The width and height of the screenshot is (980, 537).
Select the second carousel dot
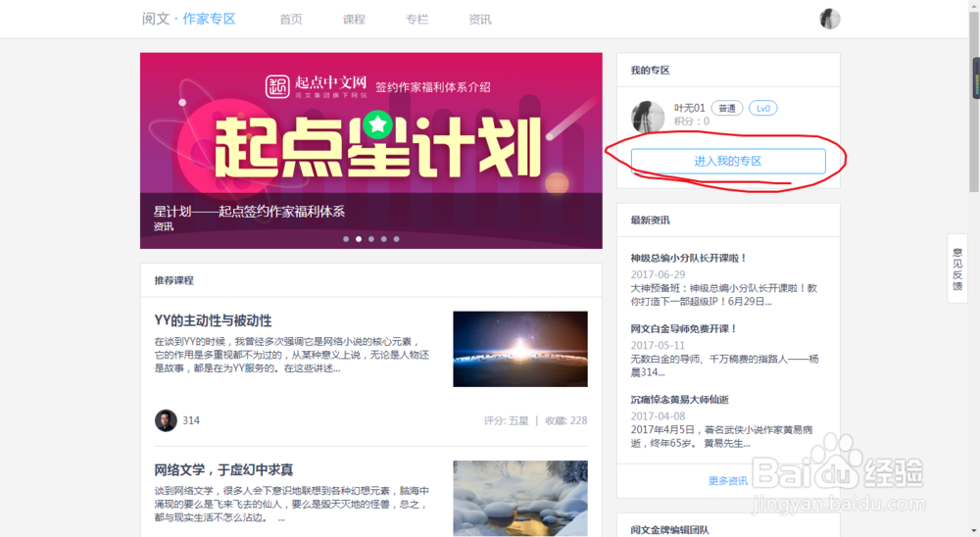358,239
